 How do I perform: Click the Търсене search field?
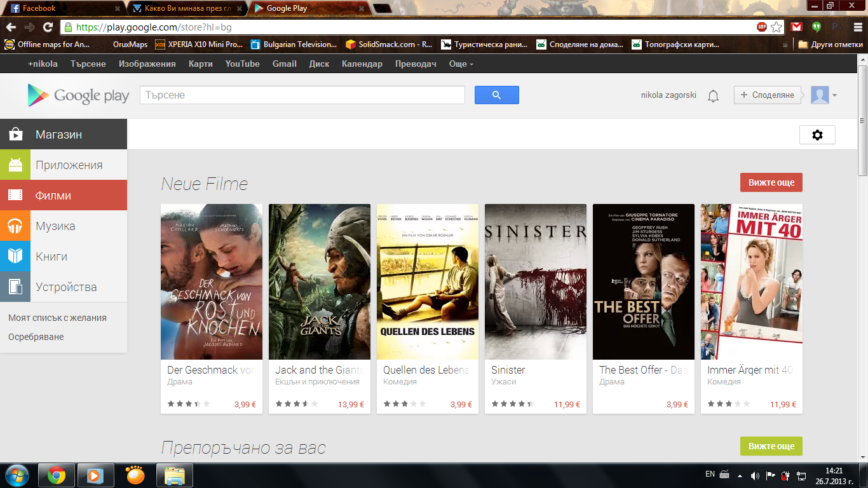pyautogui.click(x=302, y=95)
